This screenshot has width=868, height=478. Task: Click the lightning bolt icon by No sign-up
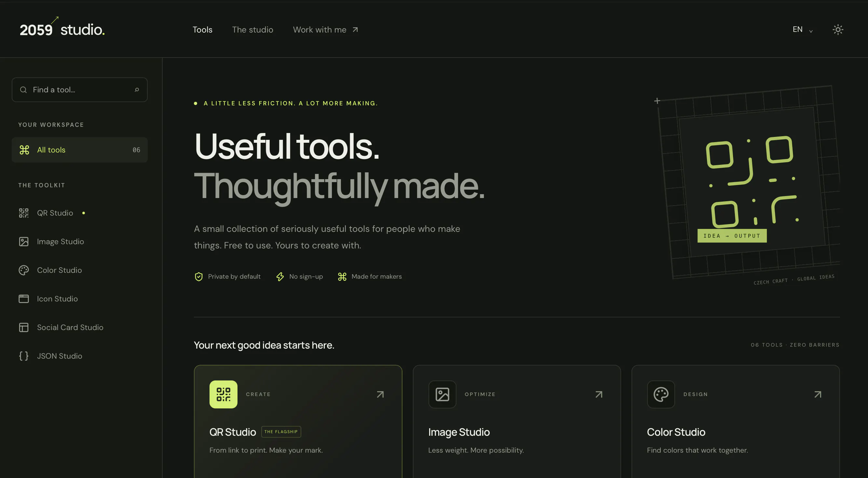[280, 277]
